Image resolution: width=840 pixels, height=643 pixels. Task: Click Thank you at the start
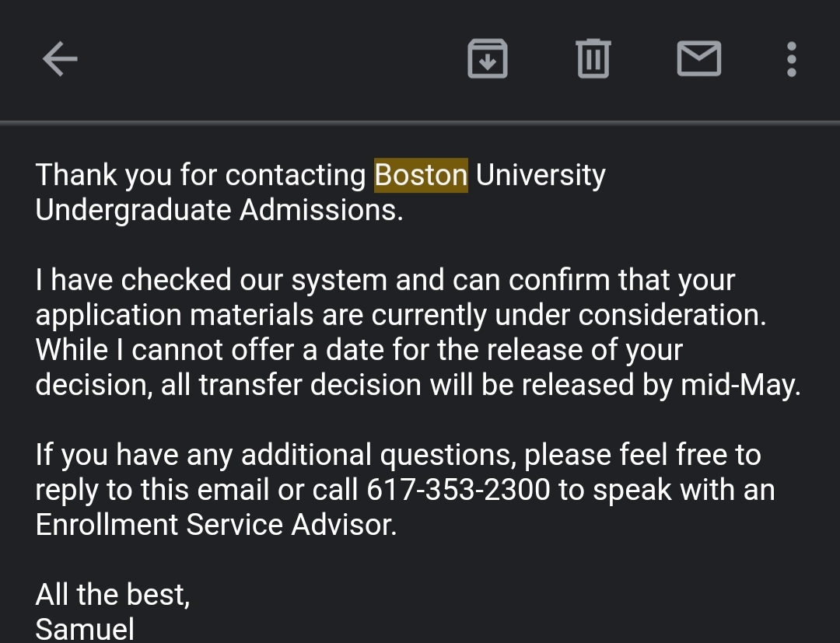(x=103, y=175)
